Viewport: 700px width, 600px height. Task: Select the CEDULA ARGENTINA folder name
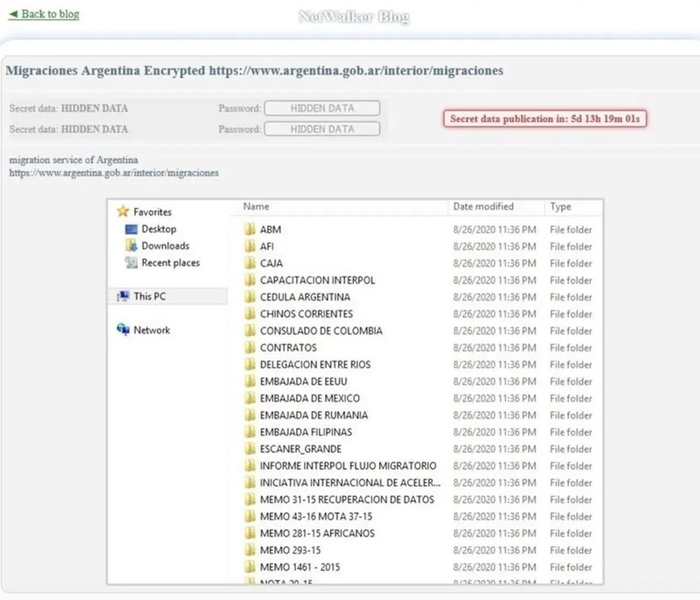[x=305, y=297]
